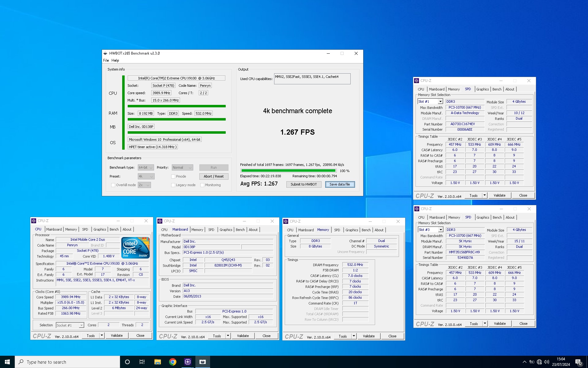Image resolution: width=588 pixels, height=368 pixels.
Task: Expand Tools arrow in Memory window
Action: pos(354,336)
